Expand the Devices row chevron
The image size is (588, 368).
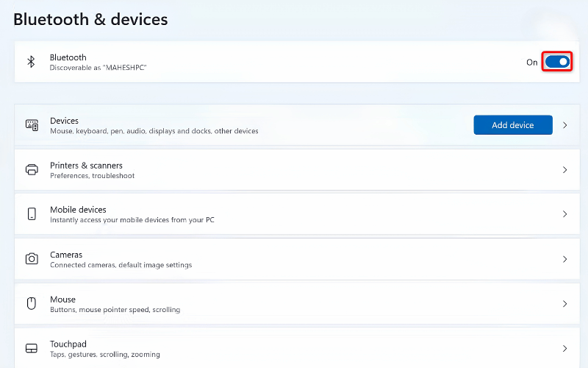point(564,125)
